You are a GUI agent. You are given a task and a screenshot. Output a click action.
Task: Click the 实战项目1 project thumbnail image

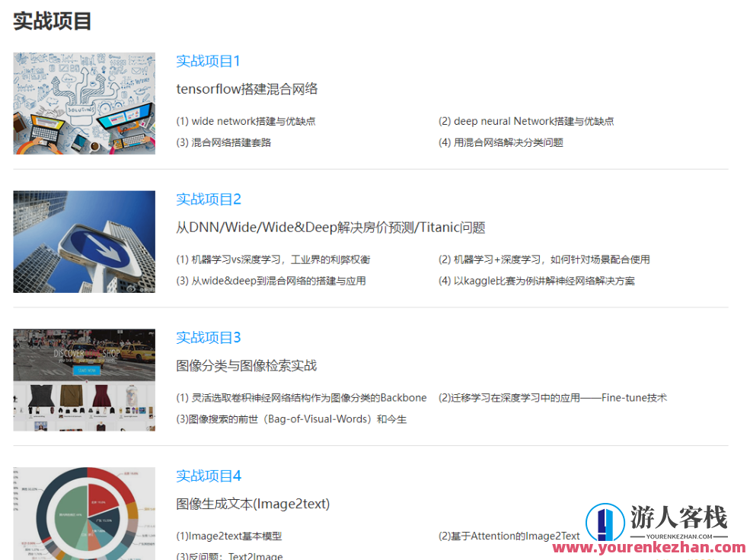pos(84,103)
